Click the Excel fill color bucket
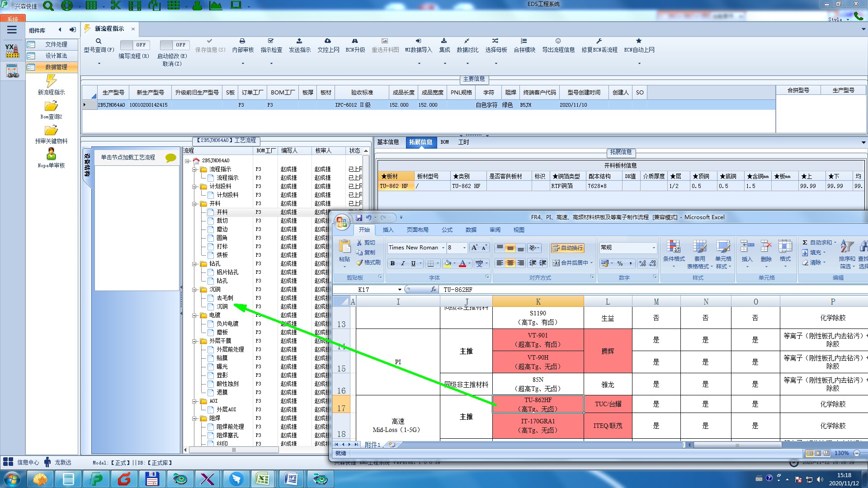This screenshot has height=488, width=868. (447, 263)
